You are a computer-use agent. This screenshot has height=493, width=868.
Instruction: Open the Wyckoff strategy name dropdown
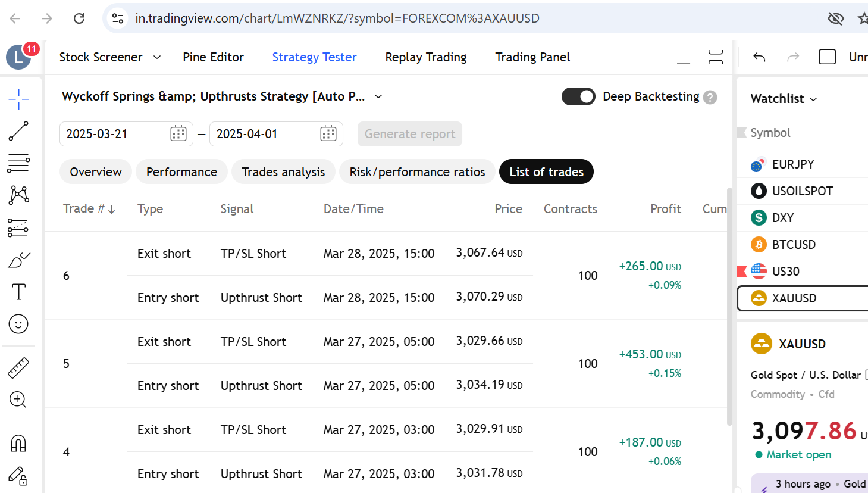click(378, 96)
